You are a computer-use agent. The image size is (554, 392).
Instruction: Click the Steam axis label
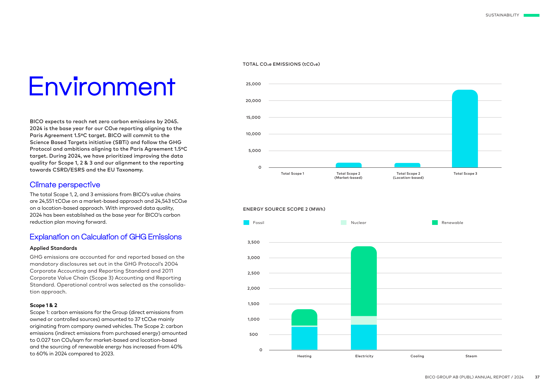pyautogui.click(x=471, y=356)
